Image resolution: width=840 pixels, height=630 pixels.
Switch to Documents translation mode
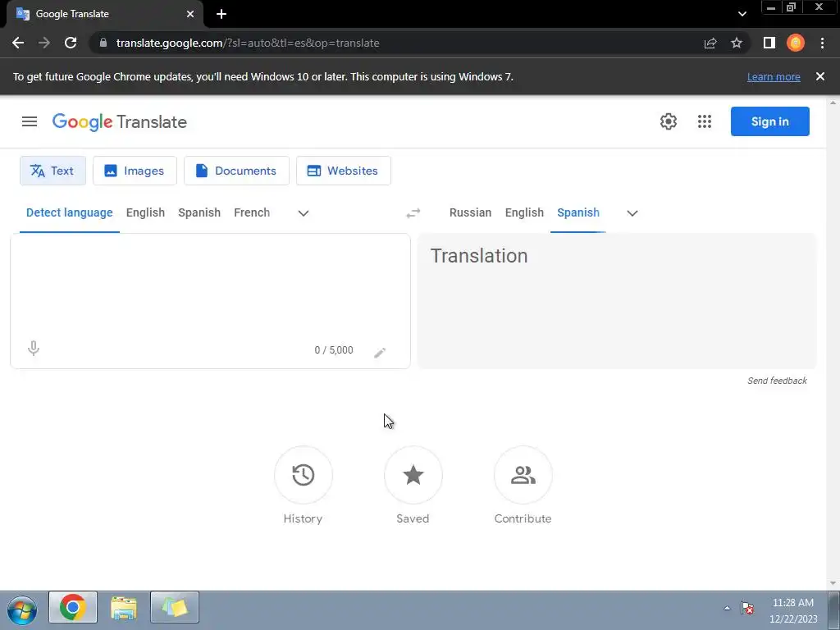pyautogui.click(x=236, y=171)
